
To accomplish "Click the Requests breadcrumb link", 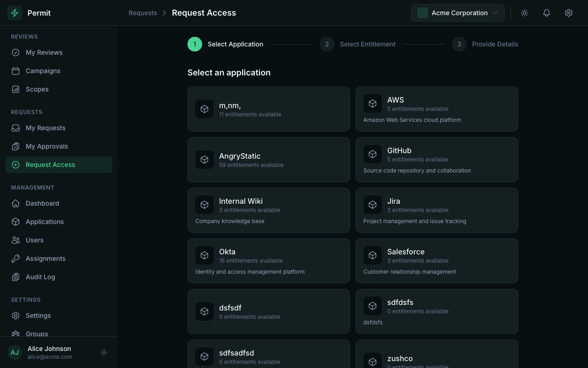I will click(143, 13).
